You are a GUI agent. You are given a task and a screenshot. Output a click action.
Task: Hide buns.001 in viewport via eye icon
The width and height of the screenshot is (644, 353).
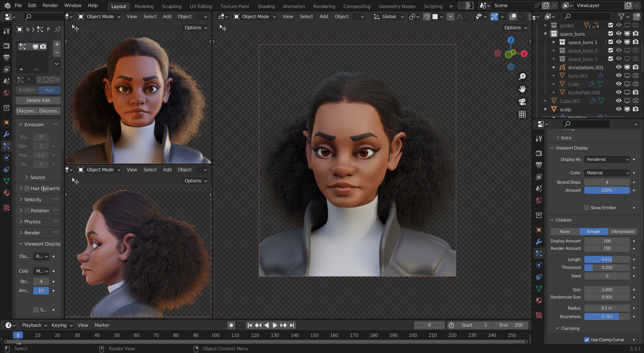619,75
